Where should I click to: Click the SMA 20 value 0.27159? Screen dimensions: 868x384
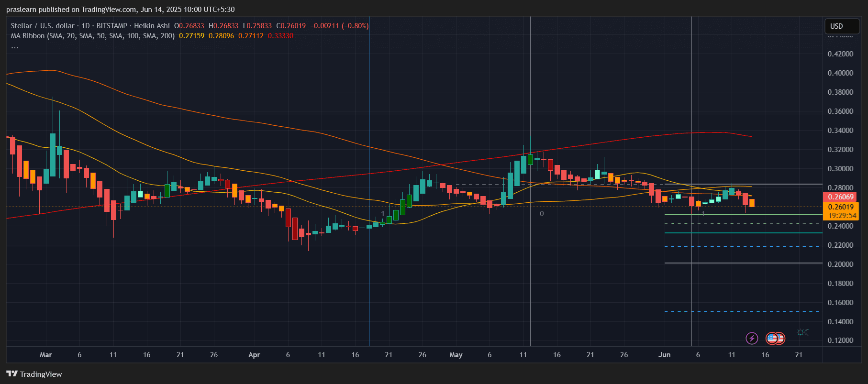pyautogui.click(x=191, y=36)
